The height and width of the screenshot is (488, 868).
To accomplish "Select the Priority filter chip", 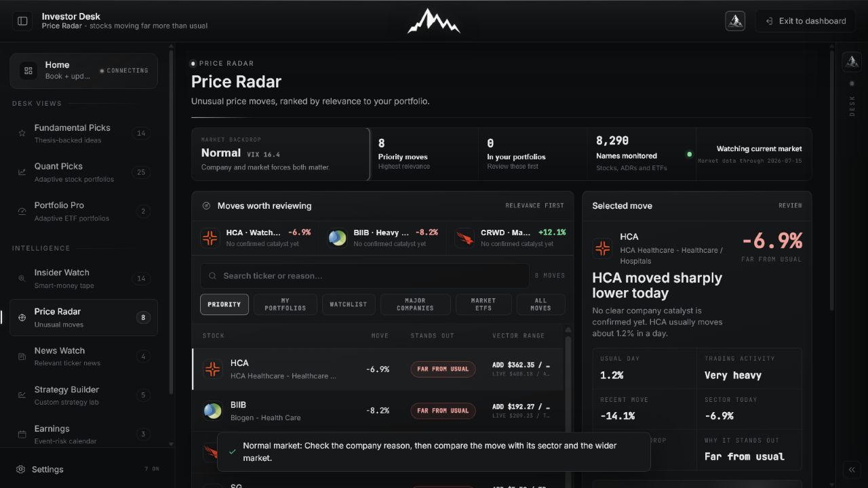I will click(x=224, y=304).
